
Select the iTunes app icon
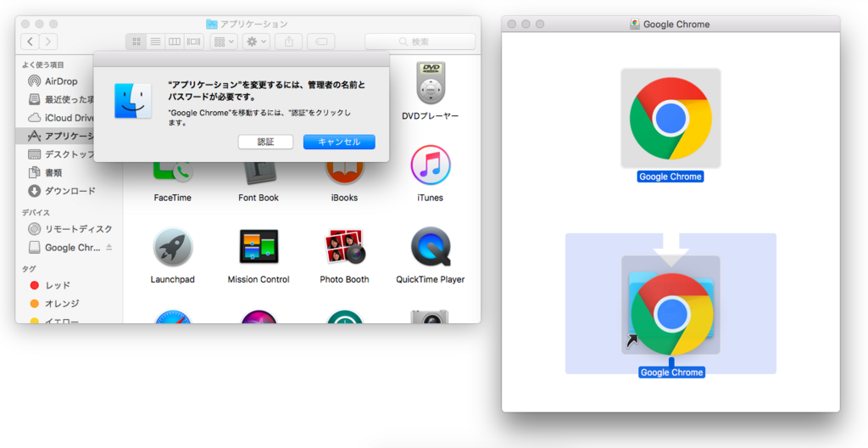tap(430, 165)
